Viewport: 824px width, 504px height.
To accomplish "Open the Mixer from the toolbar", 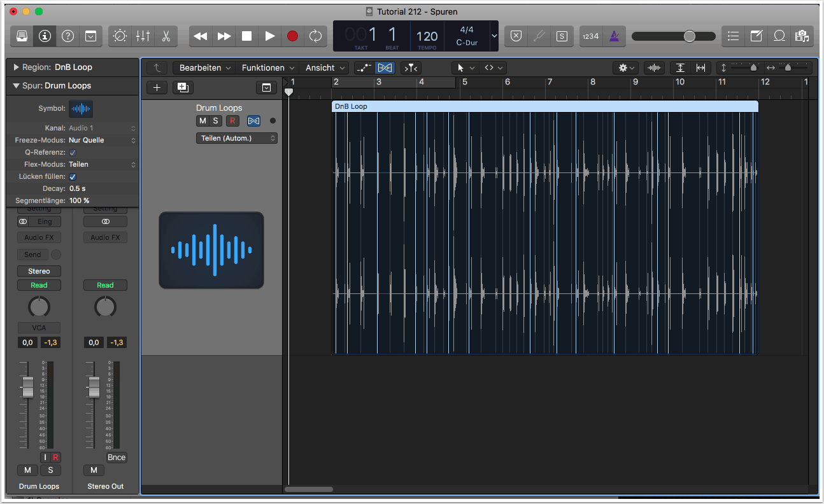I will click(x=143, y=36).
